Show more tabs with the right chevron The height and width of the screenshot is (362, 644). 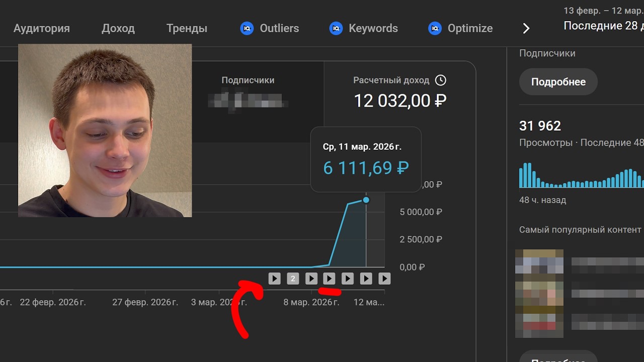(x=526, y=29)
